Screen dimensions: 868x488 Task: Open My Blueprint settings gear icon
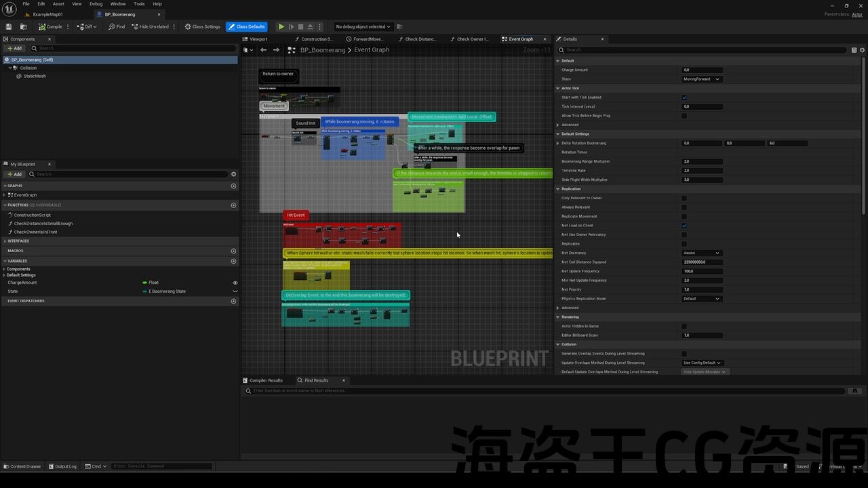[233, 174]
